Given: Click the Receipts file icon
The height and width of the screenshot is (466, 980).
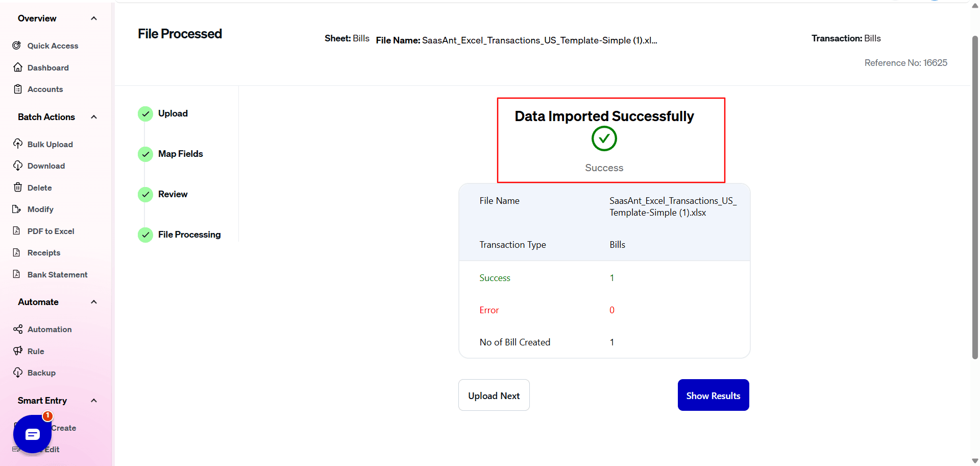Looking at the screenshot, I should 16,252.
